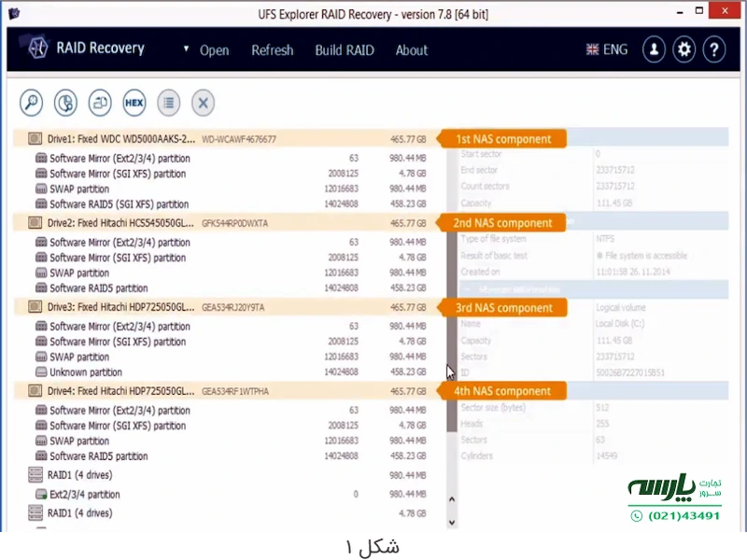Click the End sector label
The image size is (747, 560).
[x=479, y=170]
